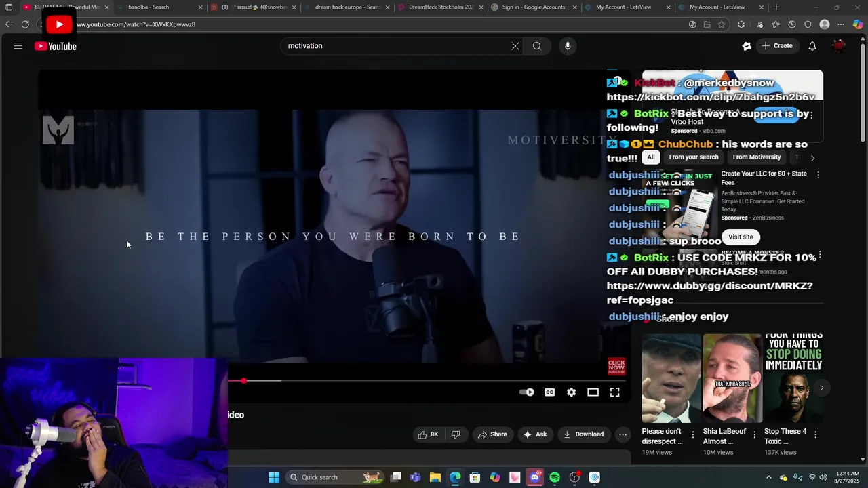Open the menu for Stop These 4 Toxic short
Image resolution: width=868 pixels, height=488 pixels.
[x=815, y=434]
